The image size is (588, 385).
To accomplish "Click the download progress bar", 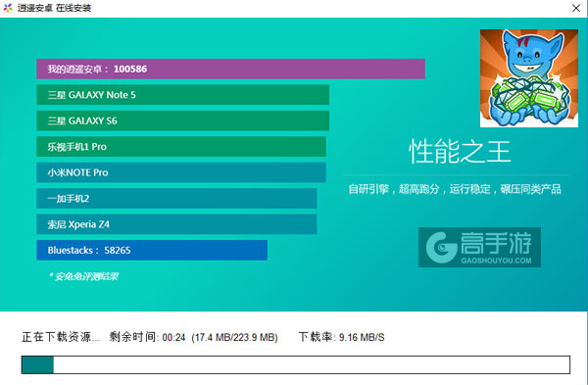I will tap(296, 364).
